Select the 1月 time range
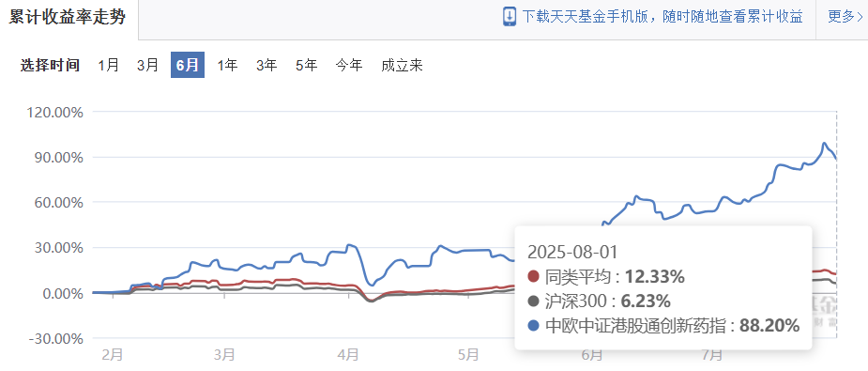Image resolution: width=868 pixels, height=371 pixels. 109,66
